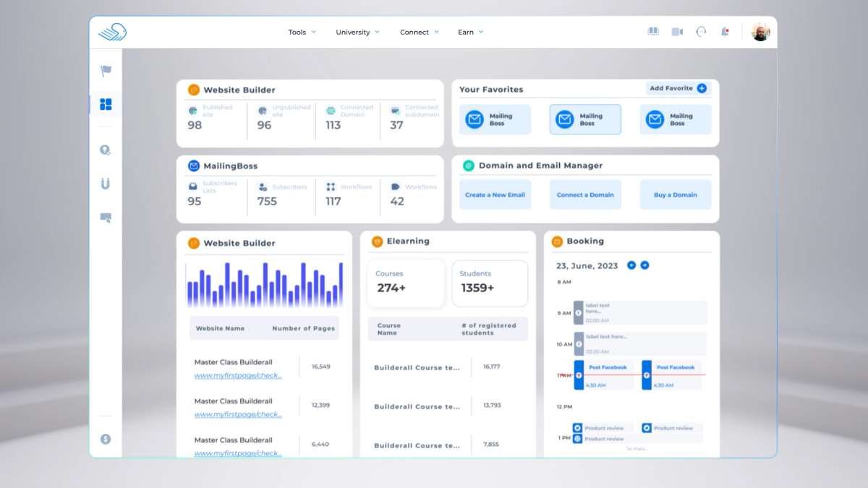Open myfirstpage link in 16,549 pages row

pyautogui.click(x=238, y=375)
